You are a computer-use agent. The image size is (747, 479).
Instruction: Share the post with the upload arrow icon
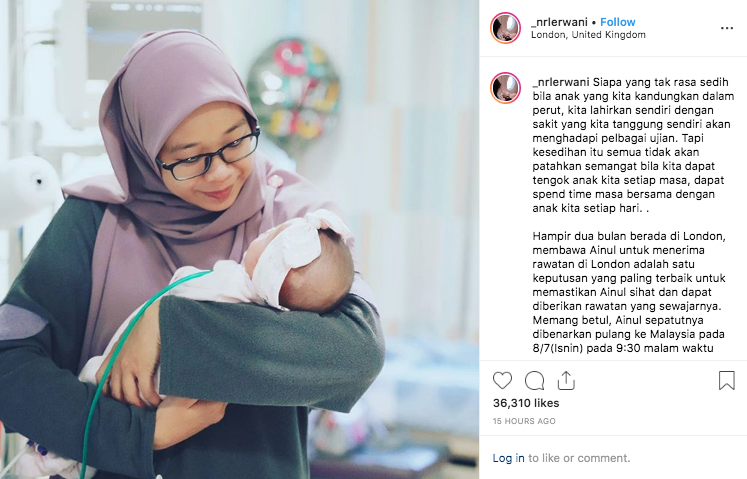pos(566,380)
